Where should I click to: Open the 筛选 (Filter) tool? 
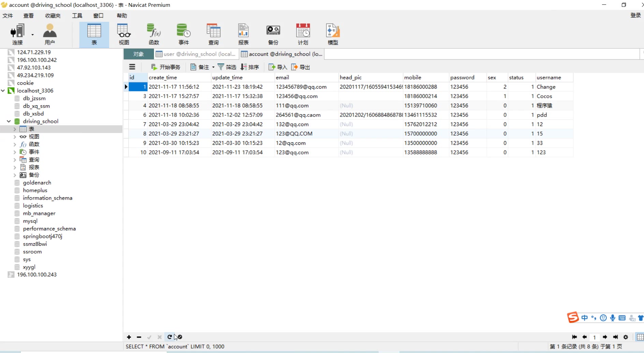227,67
